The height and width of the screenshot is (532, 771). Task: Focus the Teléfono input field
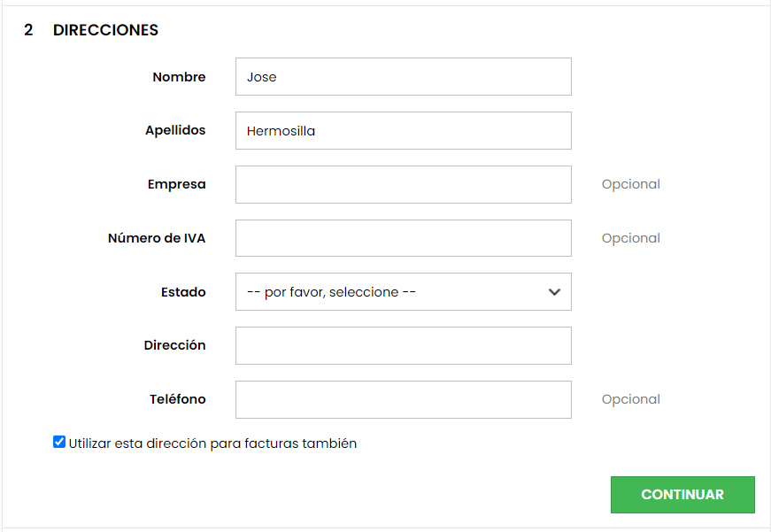403,400
